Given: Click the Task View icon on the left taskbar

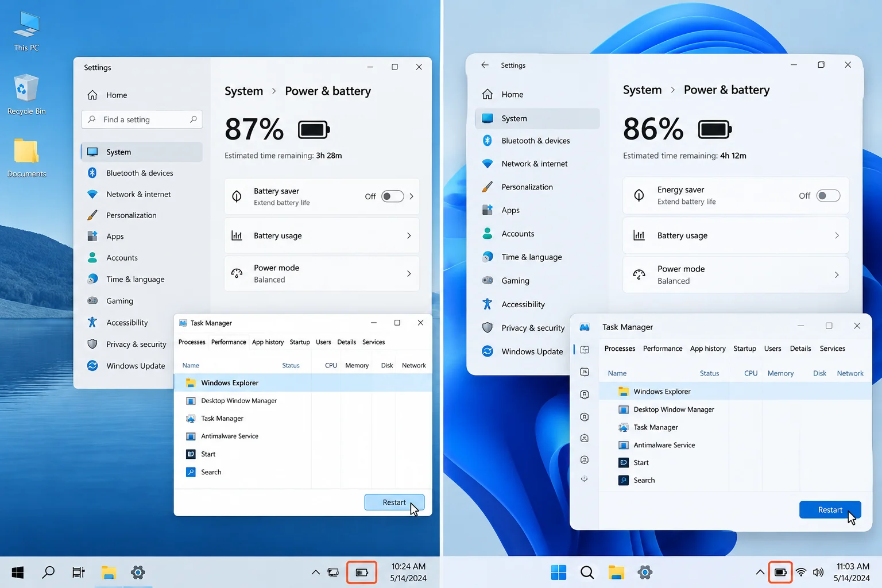Looking at the screenshot, I should (78, 572).
